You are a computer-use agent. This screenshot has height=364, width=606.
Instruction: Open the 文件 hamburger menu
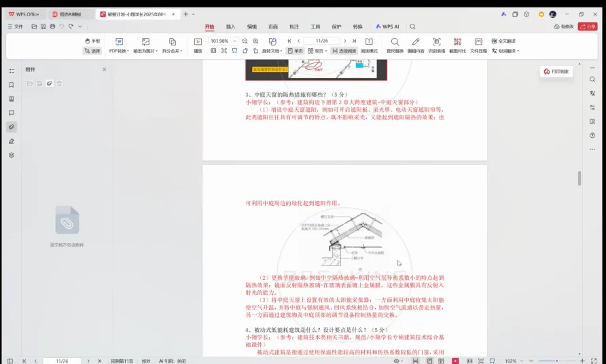pyautogui.click(x=16, y=26)
